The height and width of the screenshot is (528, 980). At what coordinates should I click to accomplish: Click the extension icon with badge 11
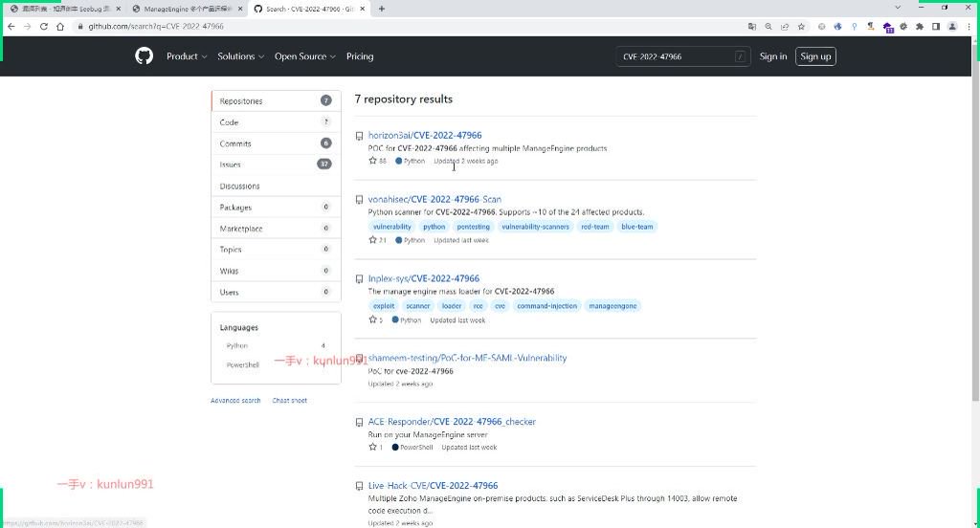click(x=887, y=27)
